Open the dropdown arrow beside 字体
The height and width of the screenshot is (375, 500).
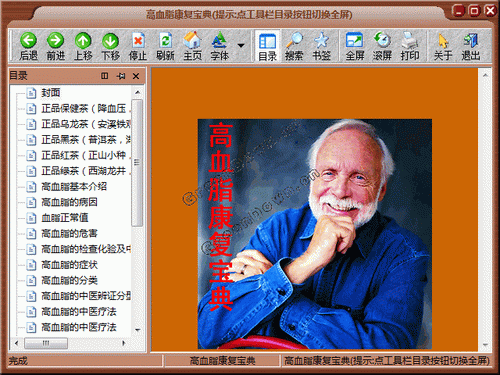click(241, 45)
